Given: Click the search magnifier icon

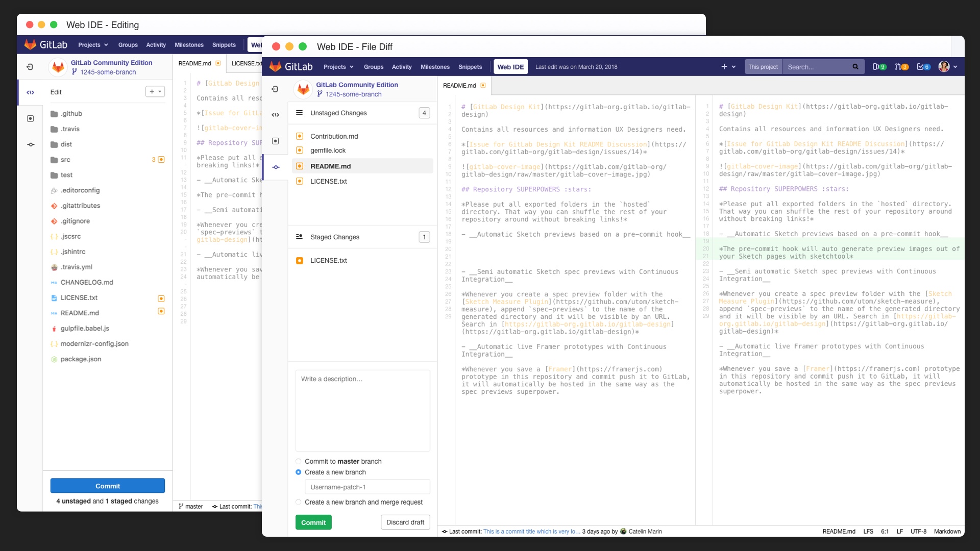Looking at the screenshot, I should click(x=856, y=67).
